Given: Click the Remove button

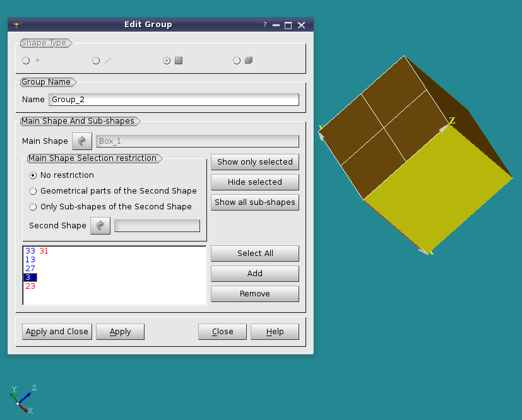Looking at the screenshot, I should click(x=255, y=294).
